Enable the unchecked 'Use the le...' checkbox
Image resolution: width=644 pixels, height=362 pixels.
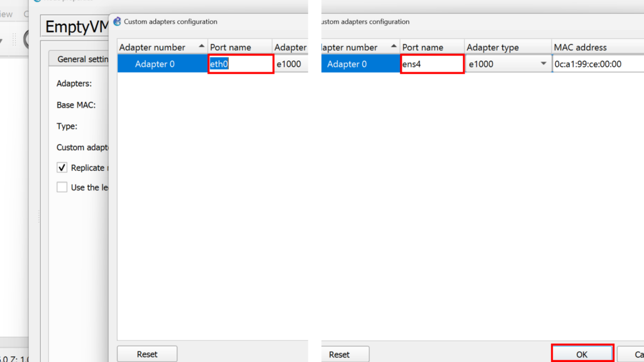point(62,187)
